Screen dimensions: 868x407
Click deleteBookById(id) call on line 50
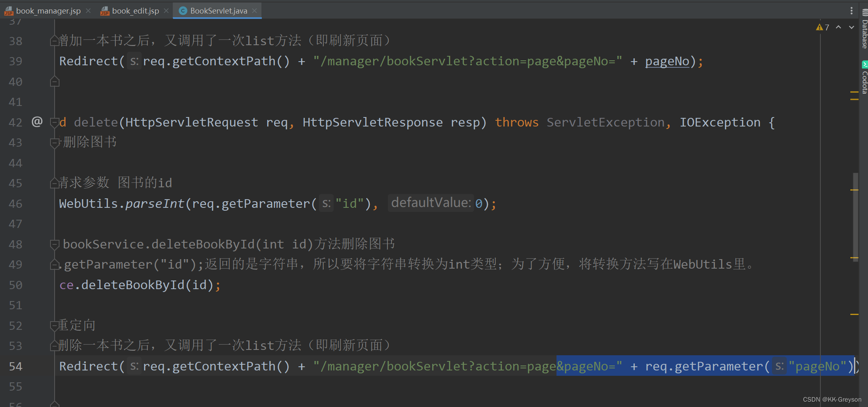tap(147, 285)
